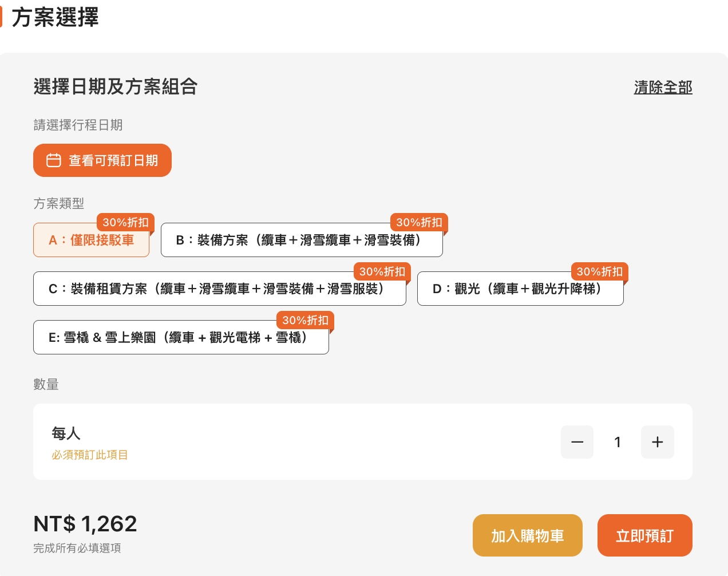The image size is (728, 576).
Task: Choose plan C：裝備租賃方案
Action: 219,289
